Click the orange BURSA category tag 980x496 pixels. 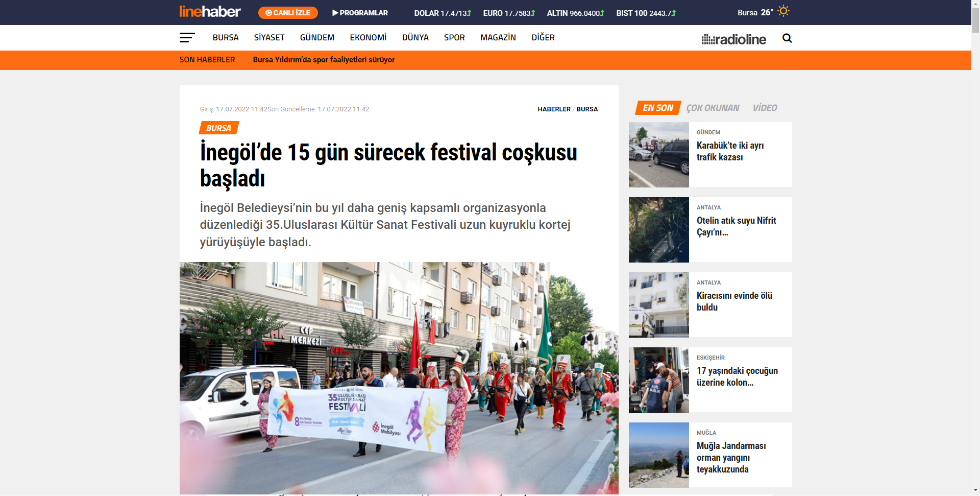[219, 128]
